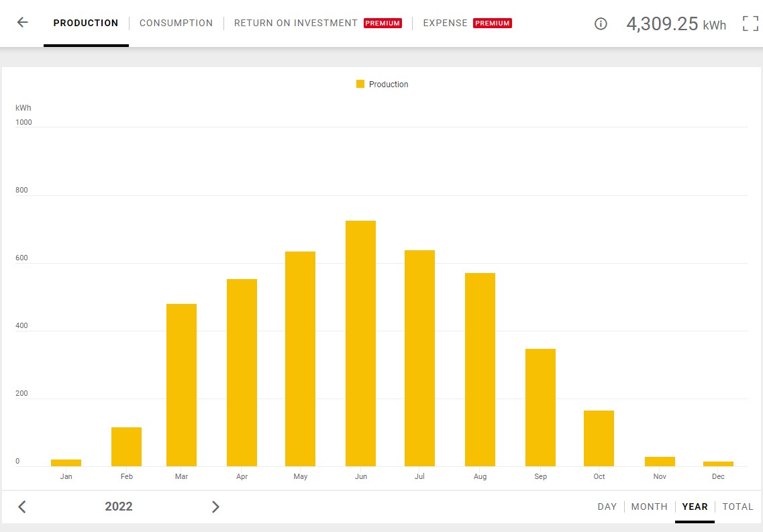Open the info circle icon
Viewport: 763px width, 532px height.
pos(601,24)
